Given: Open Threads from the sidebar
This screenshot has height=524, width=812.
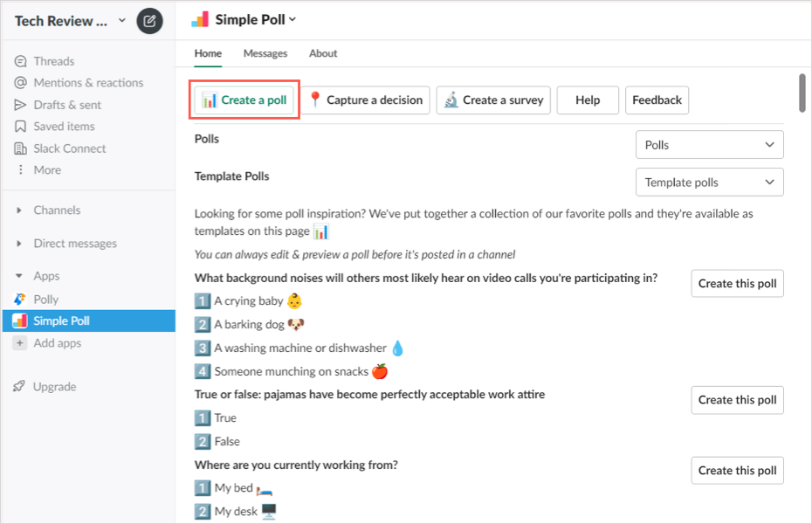Looking at the screenshot, I should point(53,61).
